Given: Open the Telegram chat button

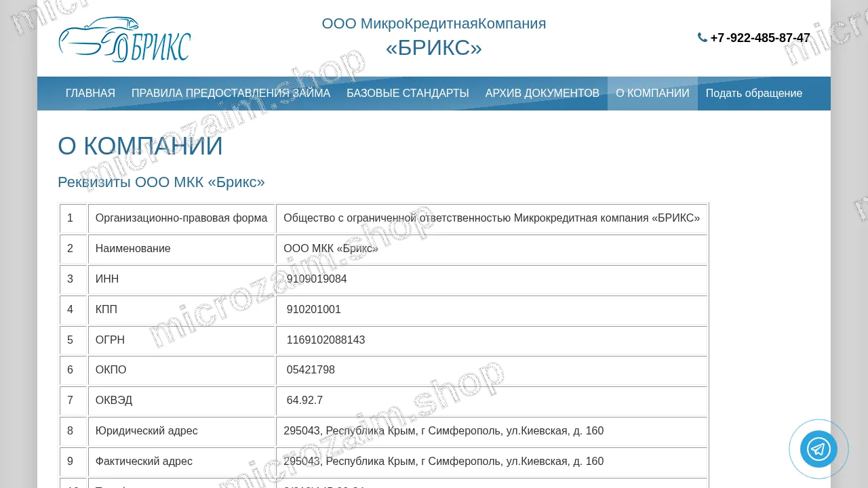Looking at the screenshot, I should click(818, 449).
